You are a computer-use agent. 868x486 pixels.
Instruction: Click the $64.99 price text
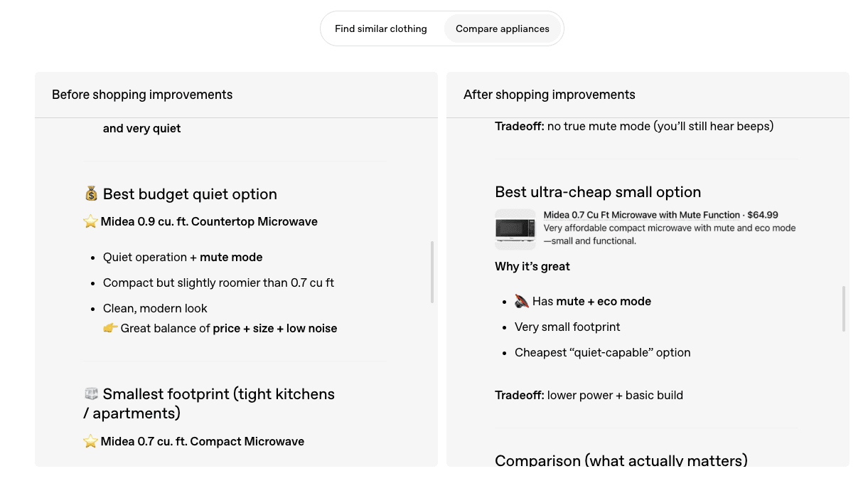pos(763,214)
